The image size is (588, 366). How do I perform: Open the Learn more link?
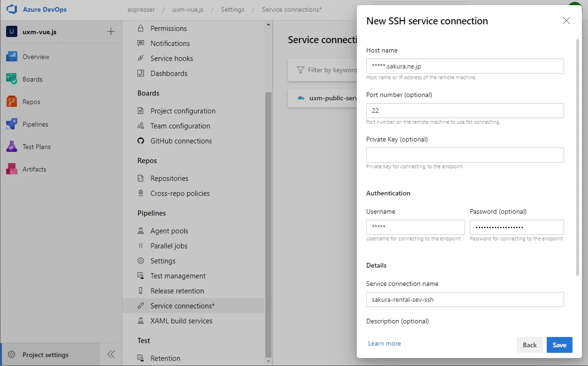tap(384, 344)
